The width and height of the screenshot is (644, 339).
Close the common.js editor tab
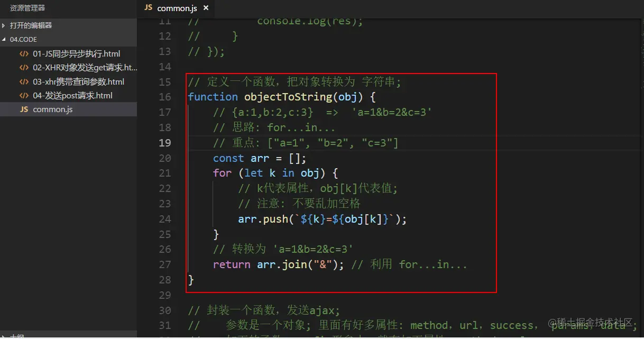coord(206,8)
